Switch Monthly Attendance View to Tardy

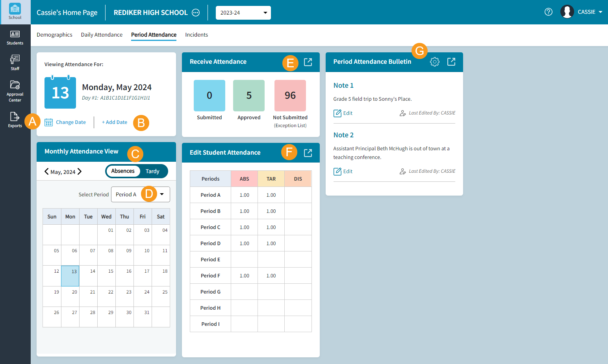[x=153, y=171]
